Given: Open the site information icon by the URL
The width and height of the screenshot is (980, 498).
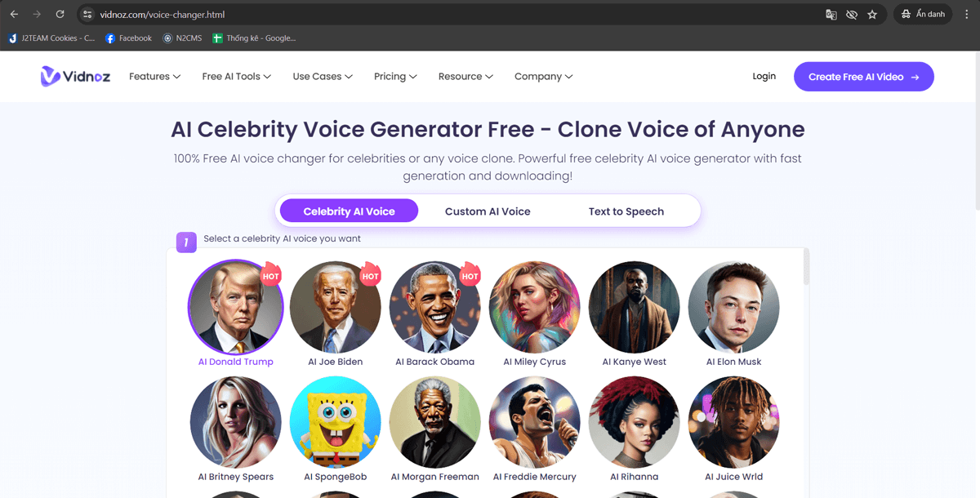Looking at the screenshot, I should click(x=88, y=15).
